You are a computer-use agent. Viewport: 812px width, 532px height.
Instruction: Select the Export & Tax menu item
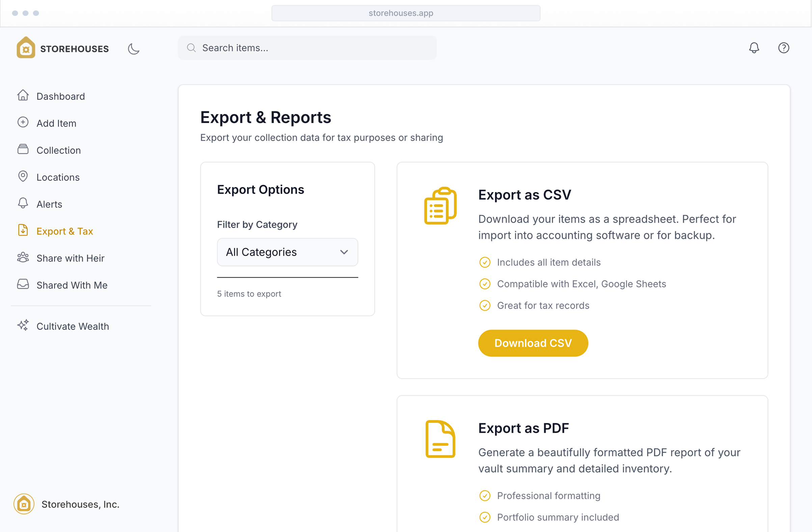point(64,231)
